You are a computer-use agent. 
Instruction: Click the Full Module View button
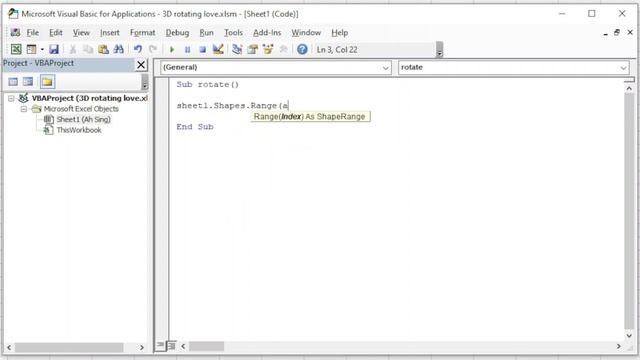[x=171, y=346]
